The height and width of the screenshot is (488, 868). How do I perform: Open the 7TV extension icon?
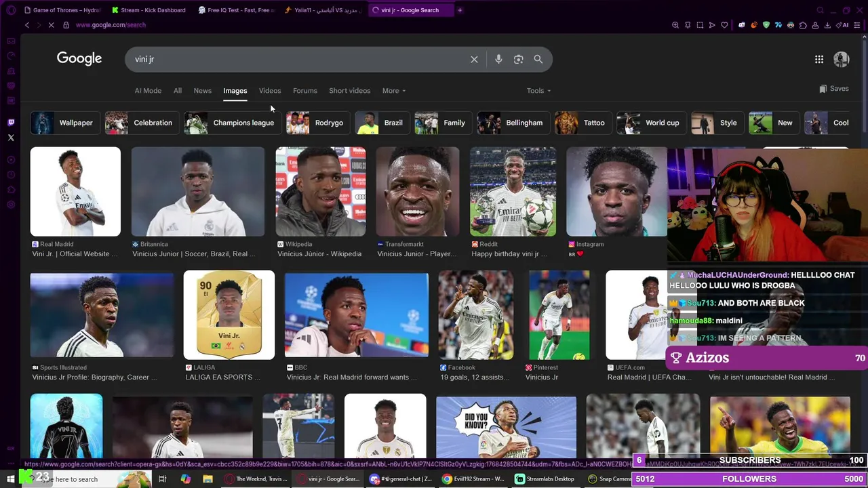[x=778, y=25]
